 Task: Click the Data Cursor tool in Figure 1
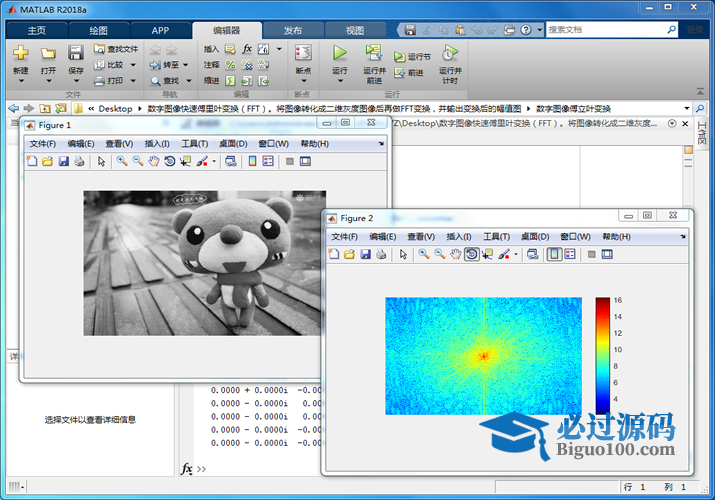coord(186,161)
